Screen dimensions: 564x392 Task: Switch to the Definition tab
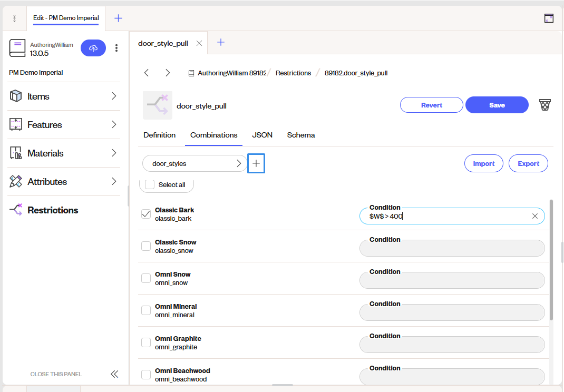pos(159,135)
